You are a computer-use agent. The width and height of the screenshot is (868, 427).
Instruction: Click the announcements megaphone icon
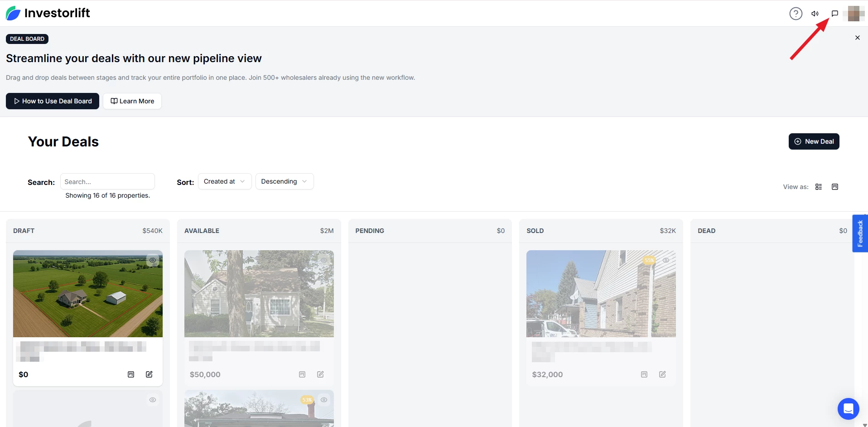click(x=815, y=14)
